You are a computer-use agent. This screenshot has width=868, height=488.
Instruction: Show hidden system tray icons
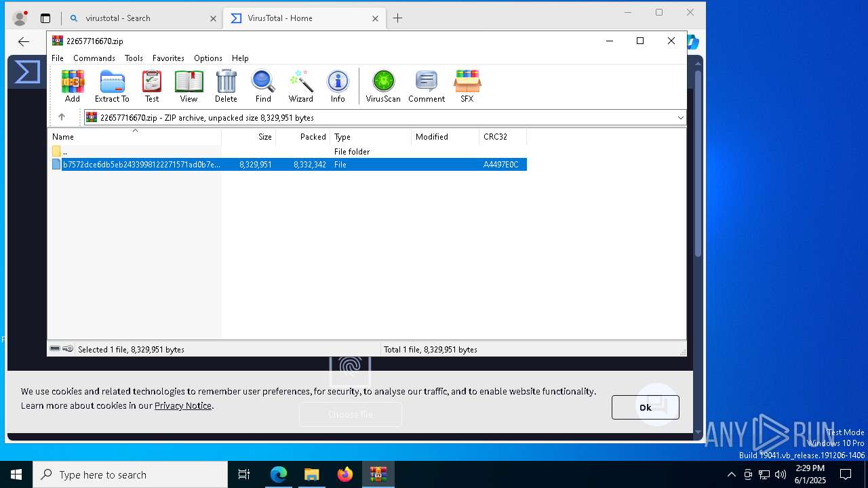(x=731, y=474)
